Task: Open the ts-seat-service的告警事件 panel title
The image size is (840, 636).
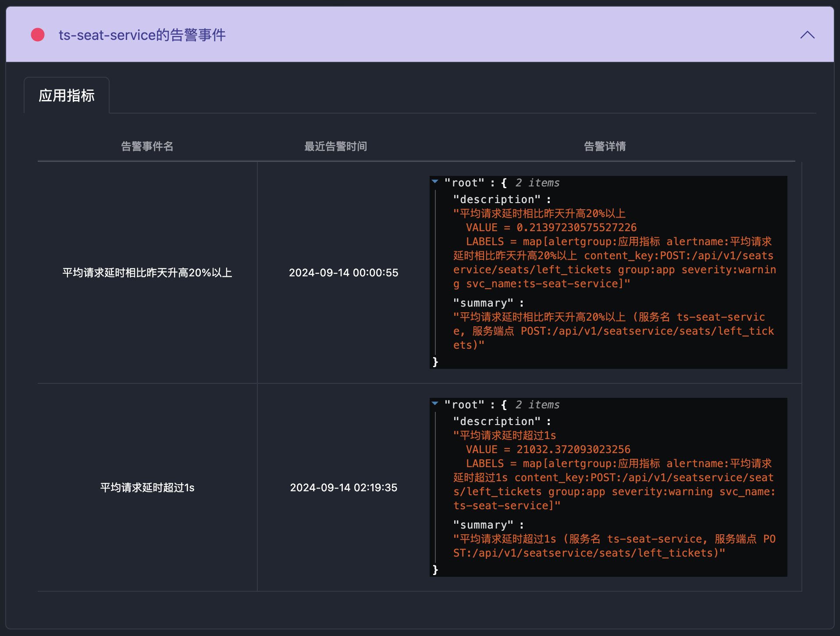Action: coord(142,35)
